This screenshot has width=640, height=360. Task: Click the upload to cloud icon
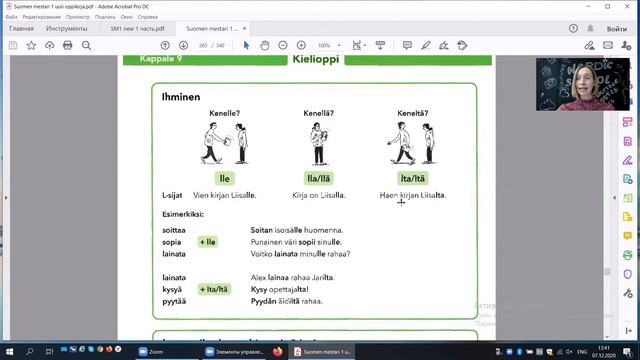pos(49,45)
